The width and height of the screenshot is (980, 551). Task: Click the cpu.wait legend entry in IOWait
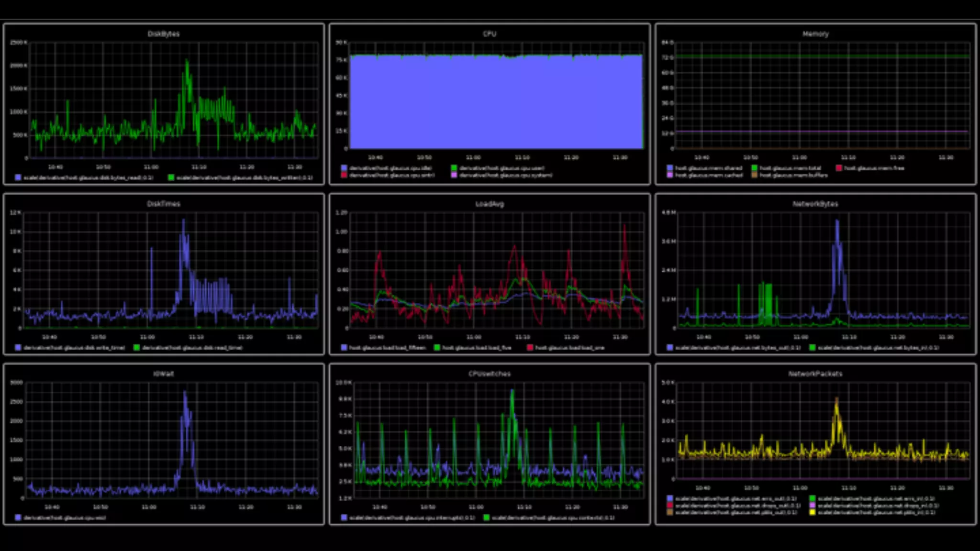64,518
